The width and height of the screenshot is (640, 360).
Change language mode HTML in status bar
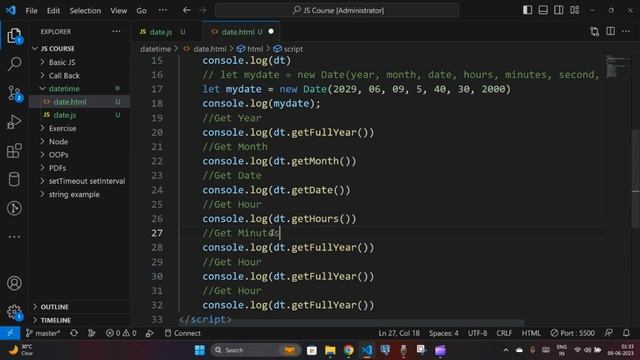pyautogui.click(x=531, y=333)
